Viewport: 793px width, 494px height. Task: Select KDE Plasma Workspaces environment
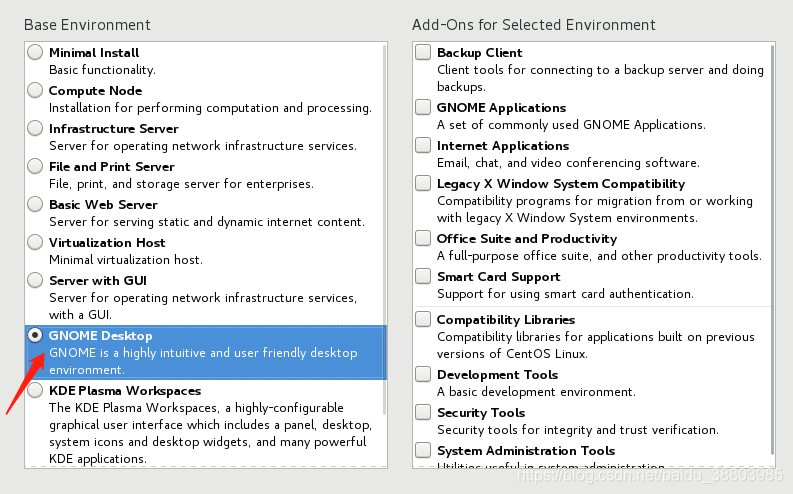(x=36, y=390)
